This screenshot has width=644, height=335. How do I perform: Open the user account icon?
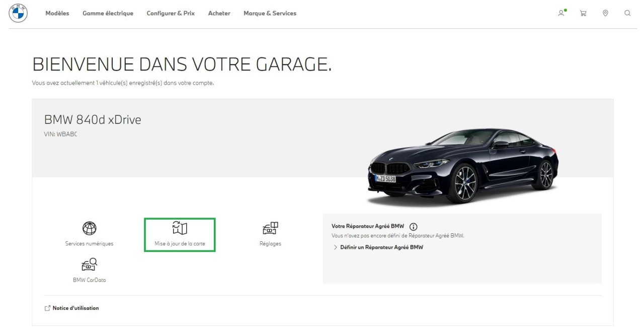click(x=562, y=13)
